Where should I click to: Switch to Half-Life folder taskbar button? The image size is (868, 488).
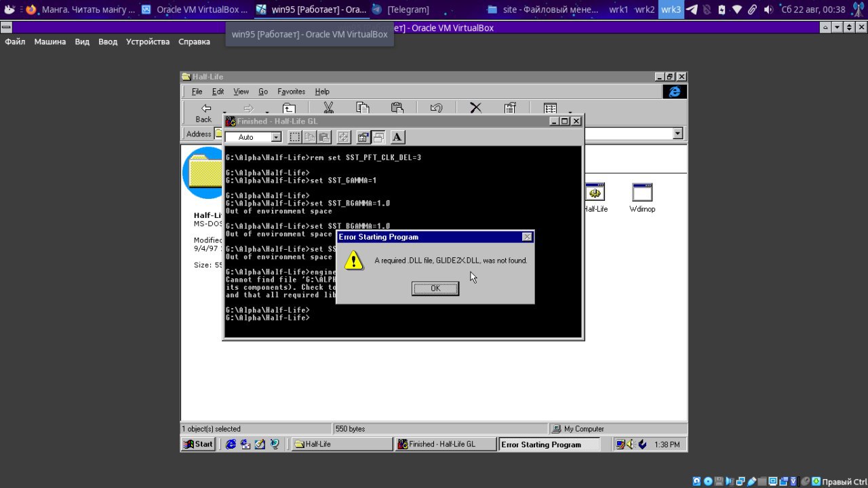click(x=342, y=444)
